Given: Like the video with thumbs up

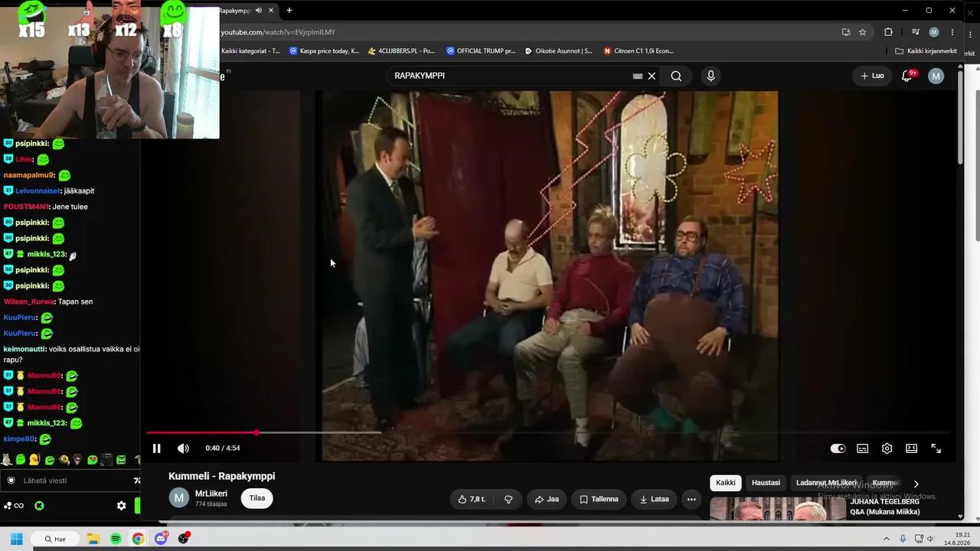Looking at the screenshot, I should point(472,499).
